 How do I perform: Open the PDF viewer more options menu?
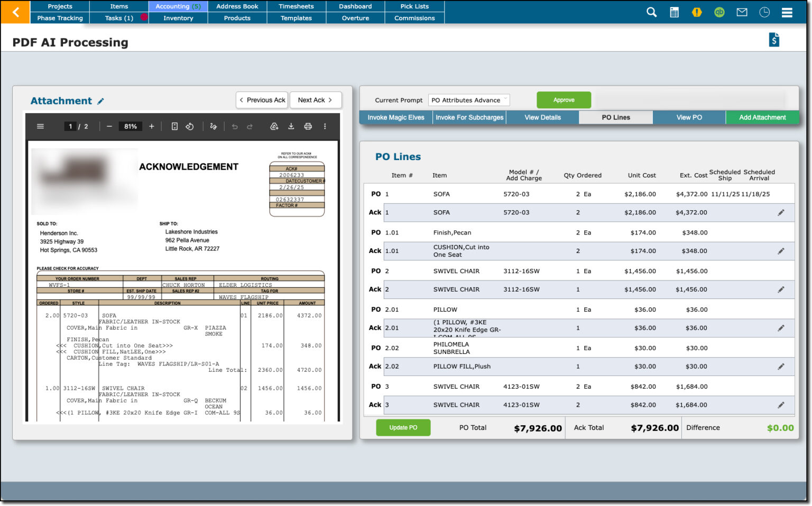325,126
